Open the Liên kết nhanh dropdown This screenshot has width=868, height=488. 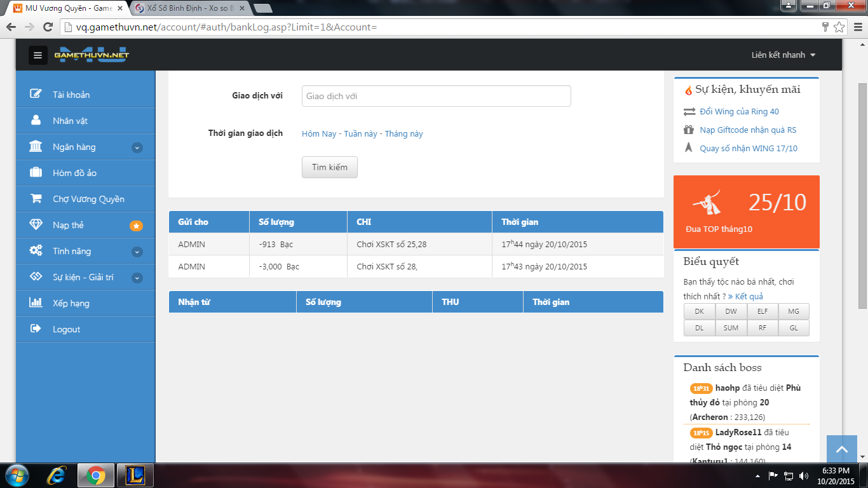pyautogui.click(x=783, y=55)
